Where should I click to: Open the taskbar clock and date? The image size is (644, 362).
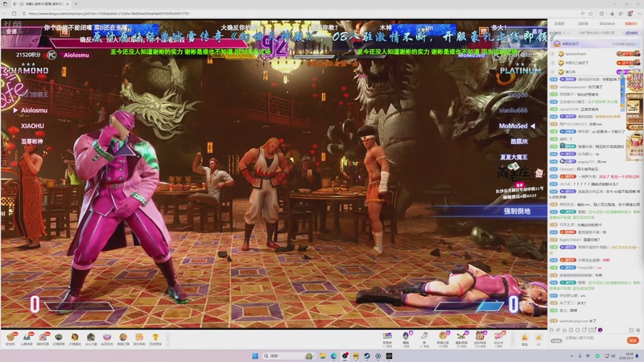[x=627, y=356]
